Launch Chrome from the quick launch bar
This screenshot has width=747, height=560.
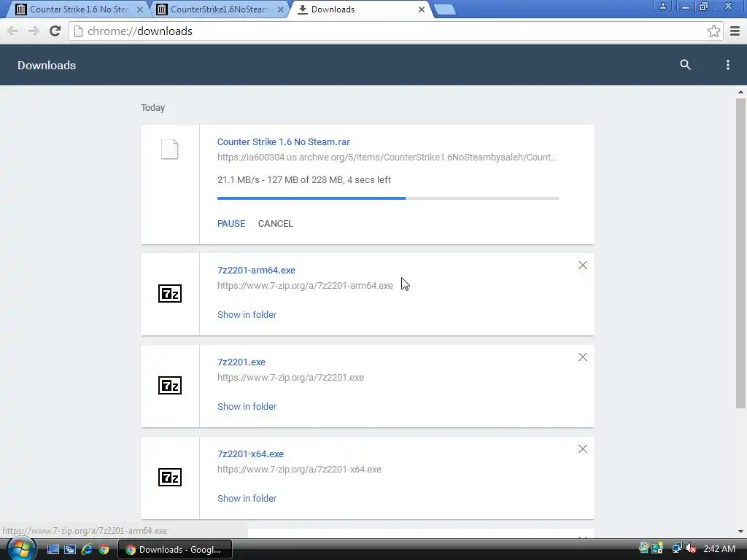point(104,550)
